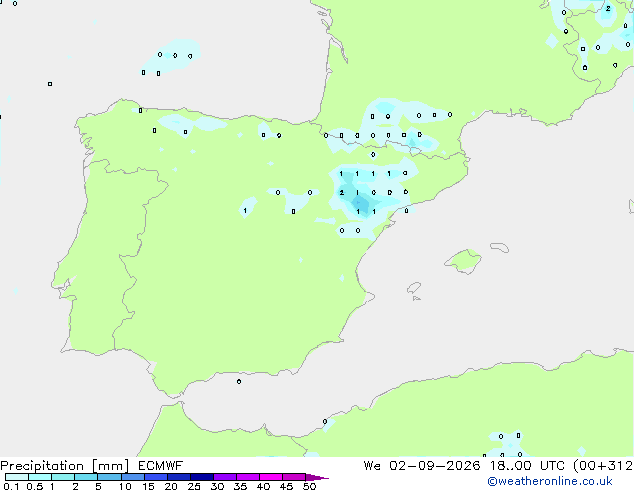
Task: Click the '02-09-2026' date text
Action: click(435, 466)
